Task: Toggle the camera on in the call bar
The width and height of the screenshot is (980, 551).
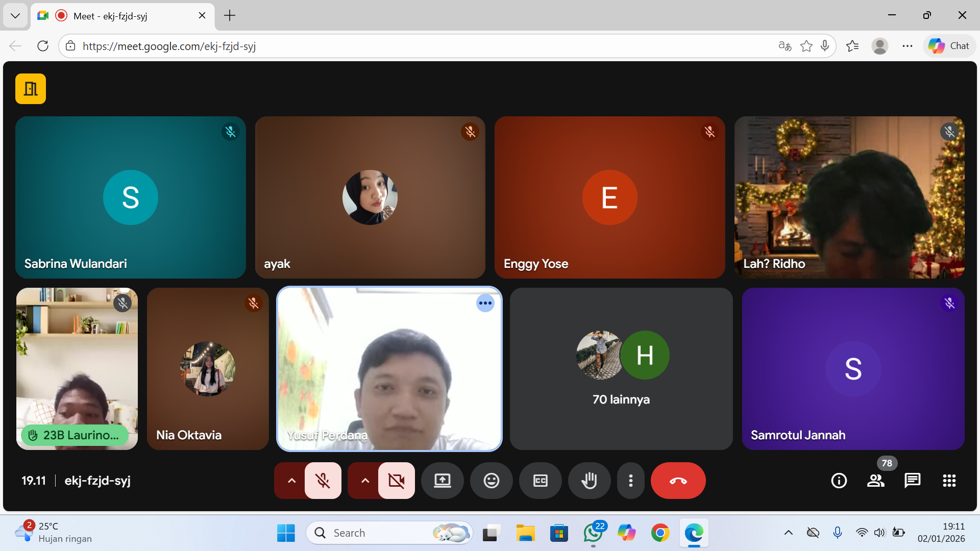Action: pyautogui.click(x=396, y=481)
